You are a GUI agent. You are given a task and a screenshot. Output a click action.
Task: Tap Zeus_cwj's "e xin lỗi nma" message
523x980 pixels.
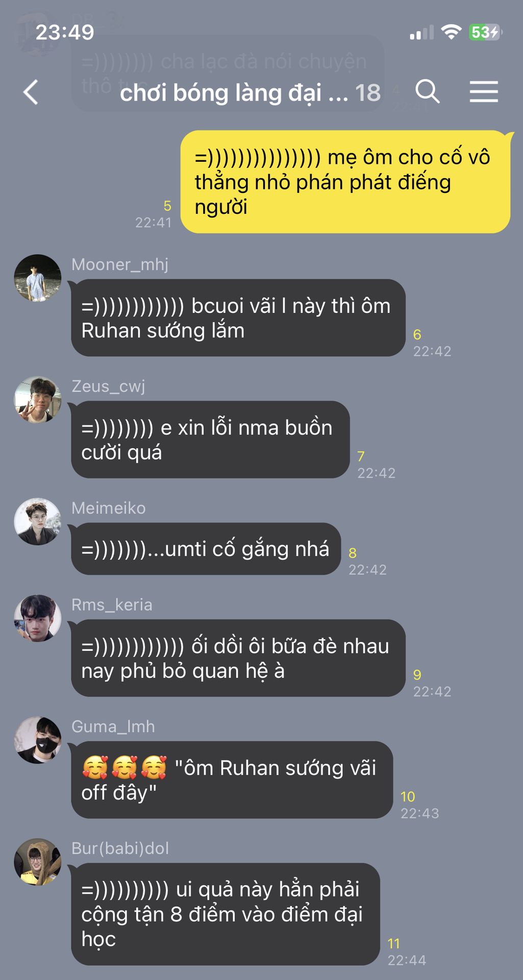[210, 439]
